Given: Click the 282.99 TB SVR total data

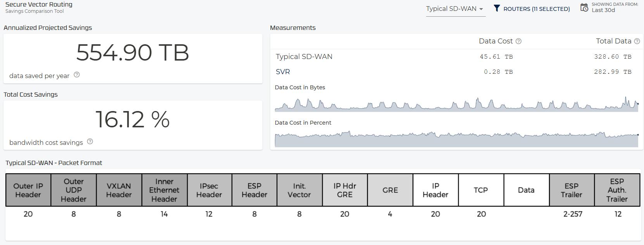Looking at the screenshot, I should (613, 72).
